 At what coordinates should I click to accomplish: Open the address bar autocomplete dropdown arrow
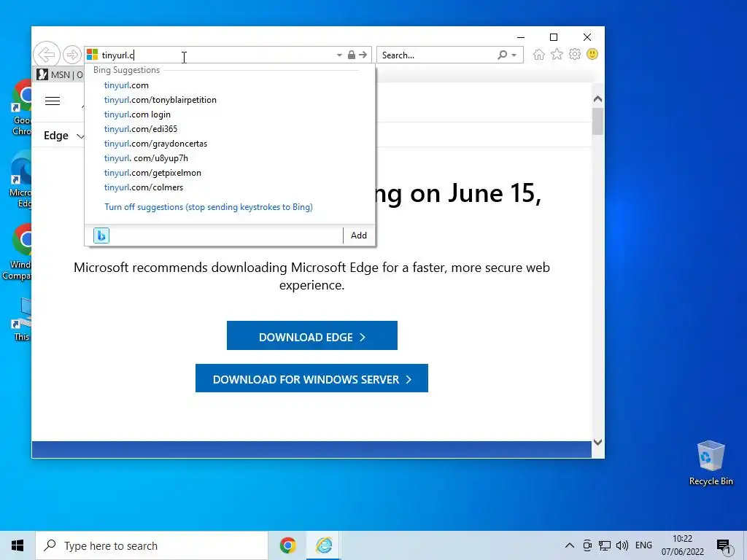[339, 55]
